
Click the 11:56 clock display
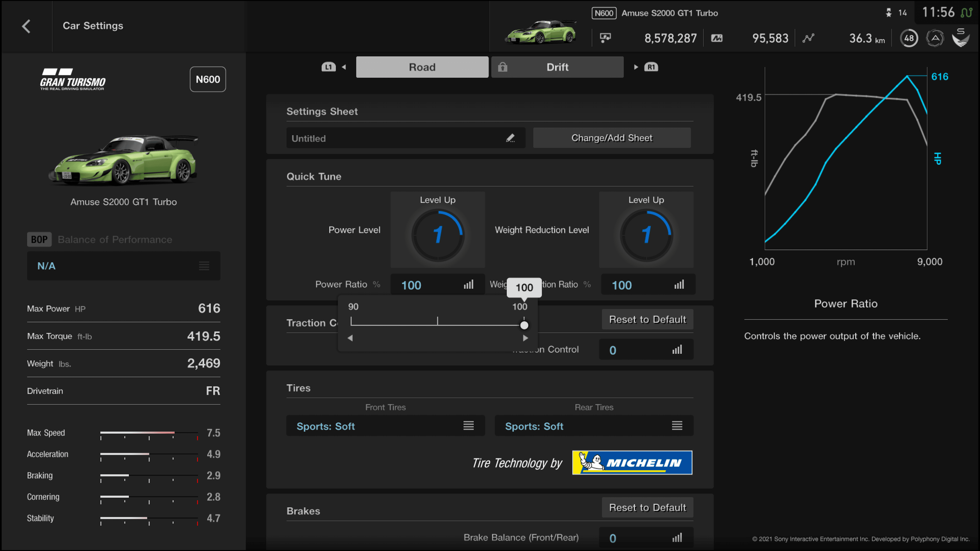click(x=938, y=12)
